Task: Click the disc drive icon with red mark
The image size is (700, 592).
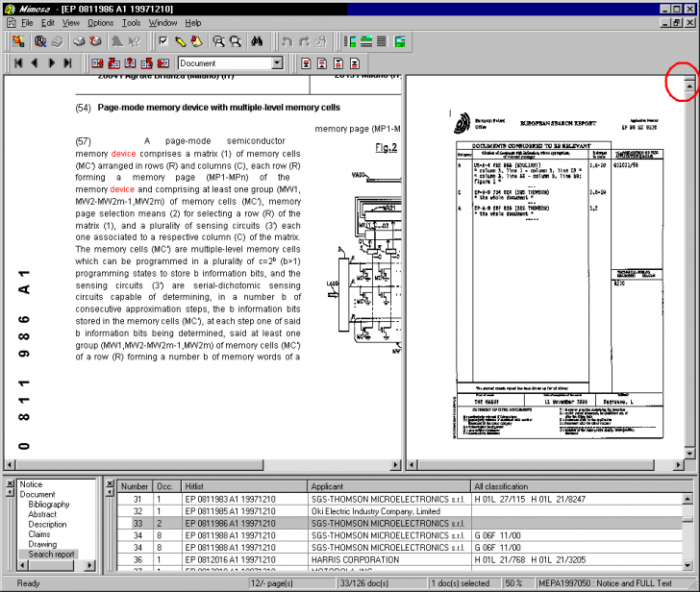Action: pos(95,41)
